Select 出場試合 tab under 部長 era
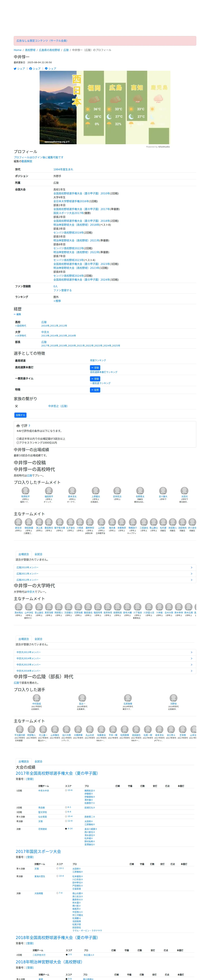Image resolution: width=210 pixels, height=980 pixels. tap(24, 762)
